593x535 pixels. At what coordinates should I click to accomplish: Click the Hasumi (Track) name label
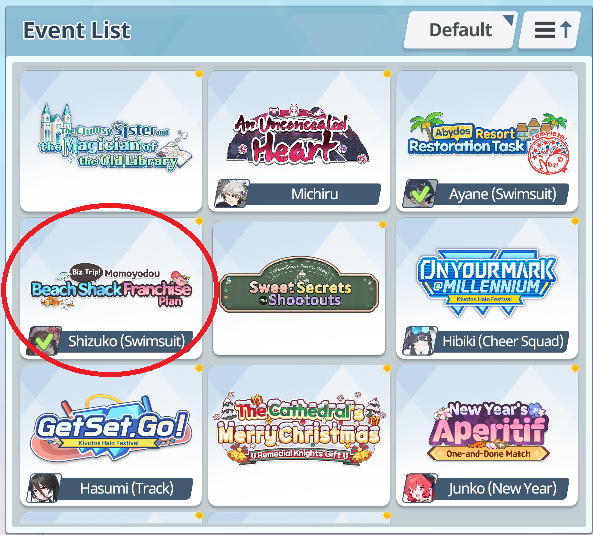tap(126, 488)
